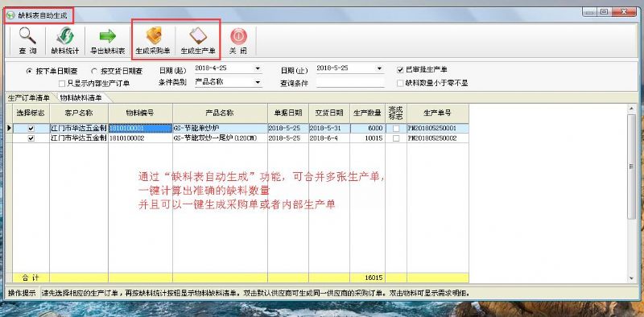Click the grid scrollbar up arrow
644x317 pixels.
(632, 109)
